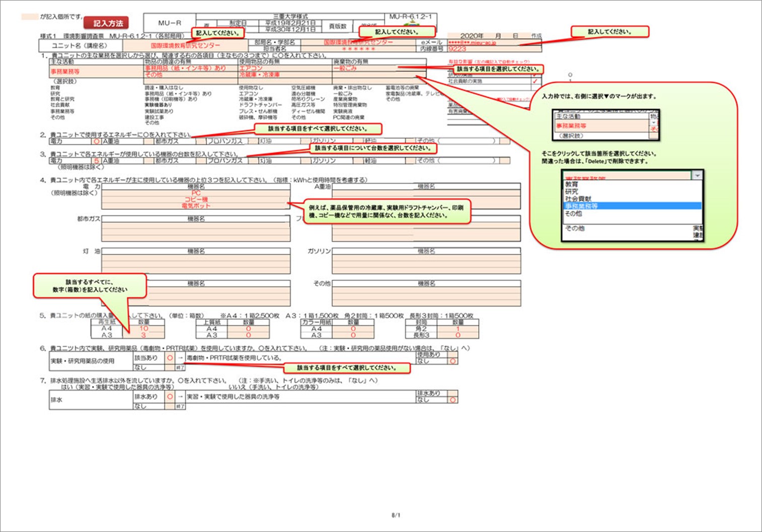The image size is (762, 532).
Task: Click the small dropdown arrow beside 主な活動 example
Action: [x=654, y=123]
